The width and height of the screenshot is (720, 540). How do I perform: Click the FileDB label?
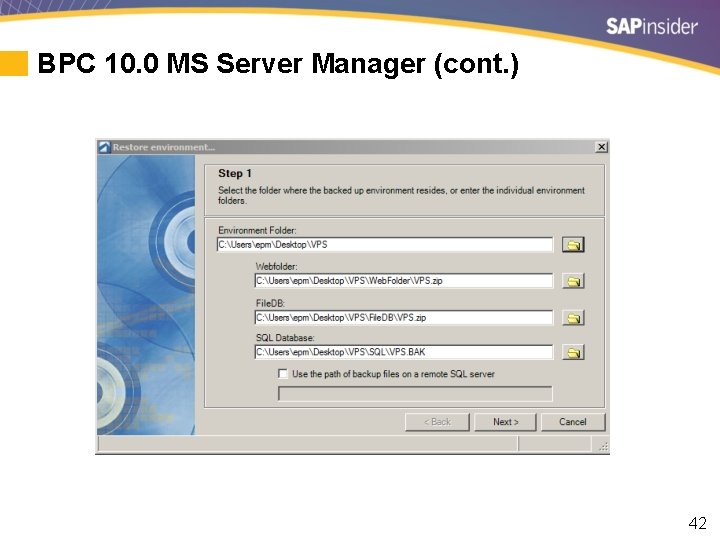pyautogui.click(x=270, y=303)
